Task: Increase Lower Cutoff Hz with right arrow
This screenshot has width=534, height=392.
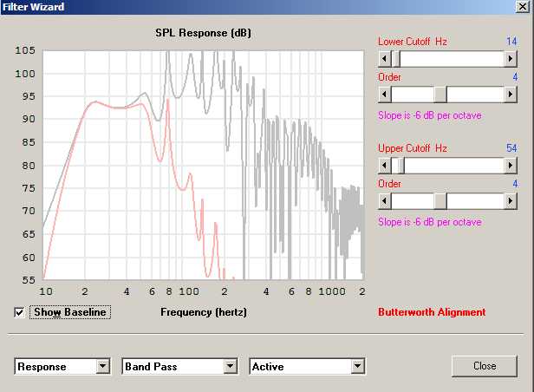Action: pos(511,59)
